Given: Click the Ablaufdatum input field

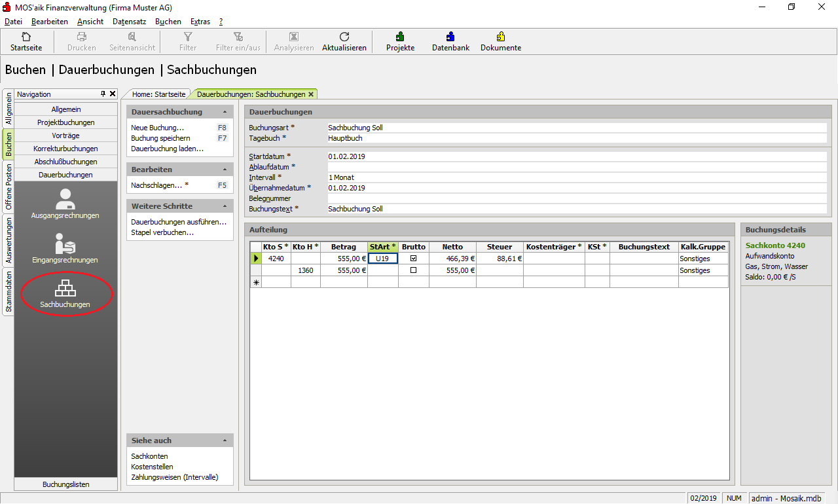Looking at the screenshot, I should [576, 167].
